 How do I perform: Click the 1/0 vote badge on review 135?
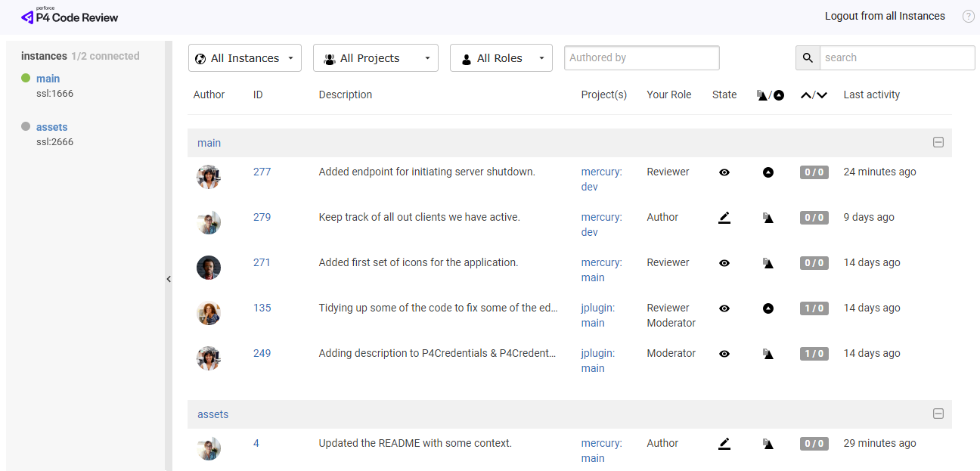814,308
